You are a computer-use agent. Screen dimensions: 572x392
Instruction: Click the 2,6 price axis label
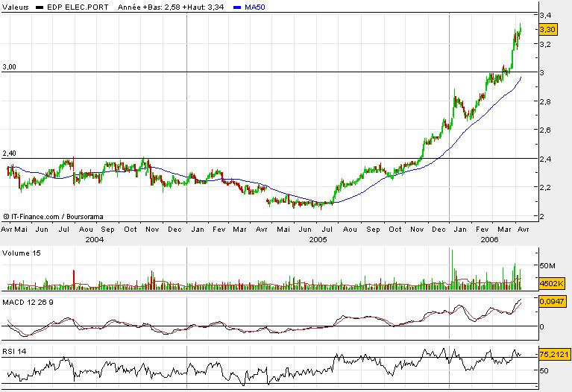(545, 130)
